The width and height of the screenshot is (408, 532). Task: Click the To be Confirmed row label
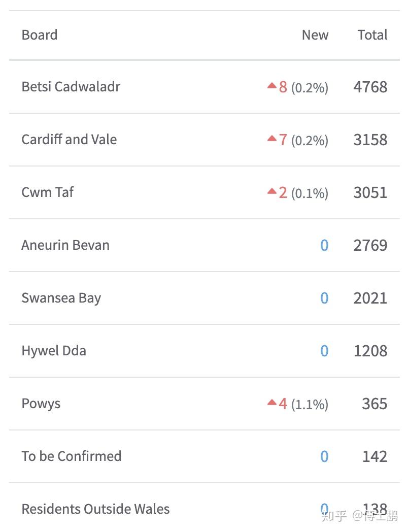point(71,456)
